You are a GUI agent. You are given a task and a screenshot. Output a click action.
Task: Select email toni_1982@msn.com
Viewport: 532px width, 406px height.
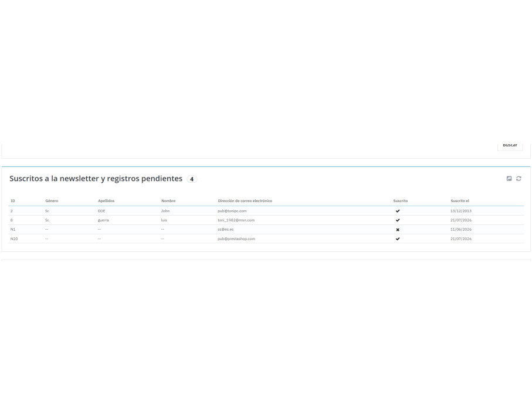(x=236, y=220)
